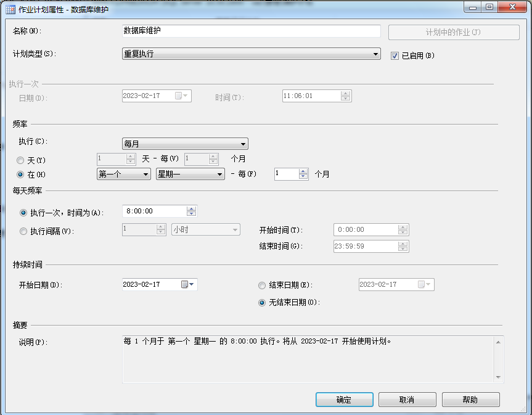
Task: Open the 执行 frequency dropdown showing 每月
Action: pos(185,144)
